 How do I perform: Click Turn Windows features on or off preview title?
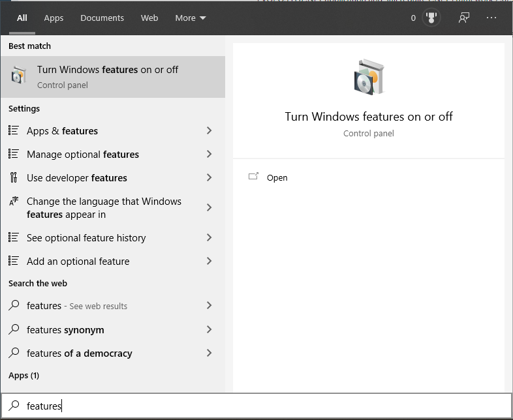point(369,116)
